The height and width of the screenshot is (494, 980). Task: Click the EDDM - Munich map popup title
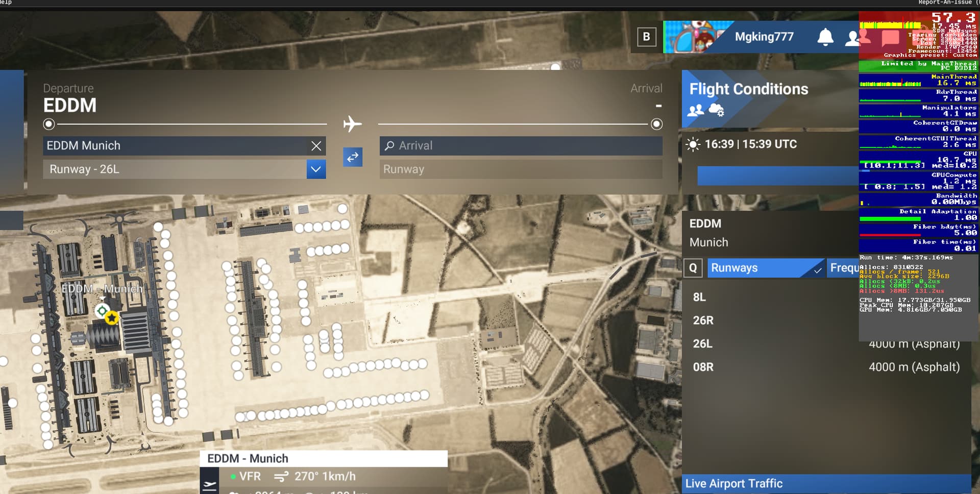pyautogui.click(x=248, y=459)
